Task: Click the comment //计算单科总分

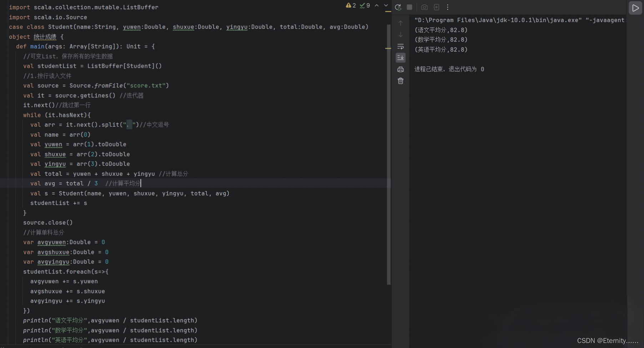Action: click(x=44, y=232)
